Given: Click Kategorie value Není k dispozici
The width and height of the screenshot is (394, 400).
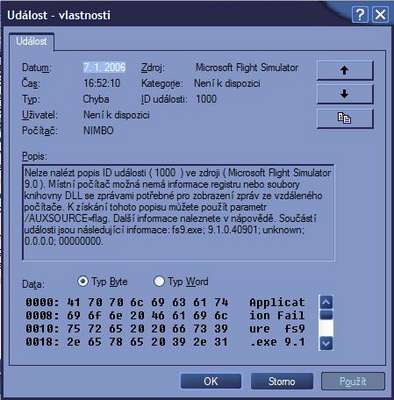Looking at the screenshot, I should pyautogui.click(x=227, y=83).
